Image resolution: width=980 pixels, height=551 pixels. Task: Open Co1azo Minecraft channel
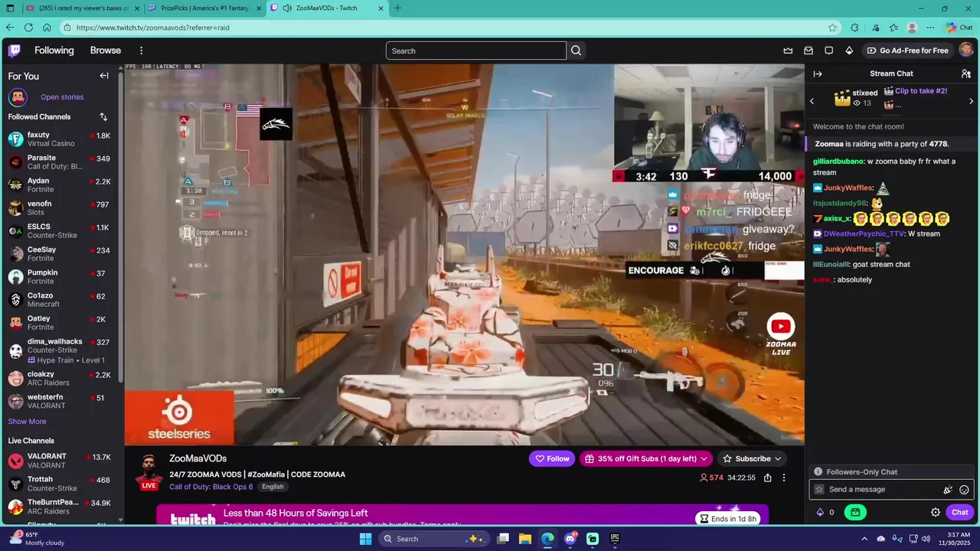pos(61,300)
